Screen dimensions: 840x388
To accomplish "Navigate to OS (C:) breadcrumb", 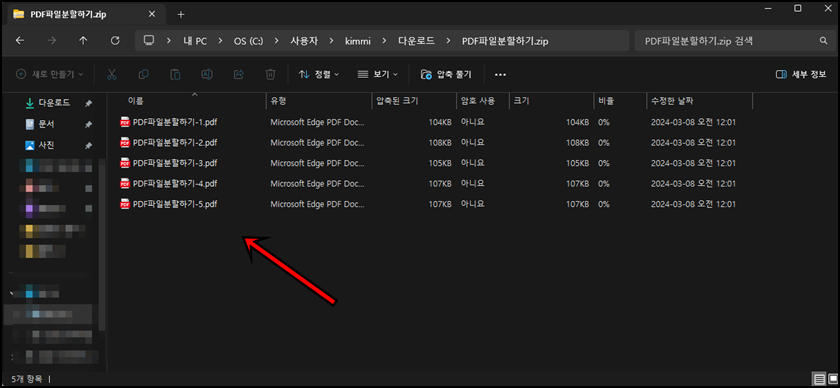I will click(x=249, y=41).
